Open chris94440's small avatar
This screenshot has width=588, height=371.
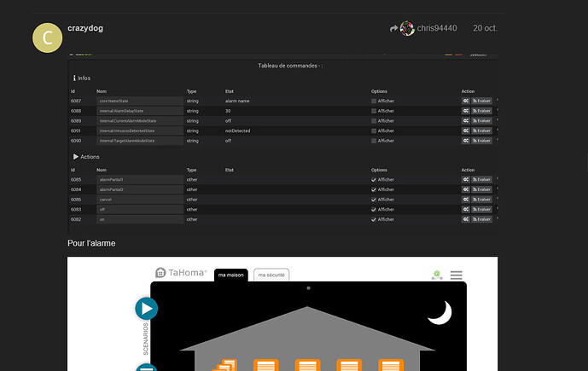click(x=407, y=28)
